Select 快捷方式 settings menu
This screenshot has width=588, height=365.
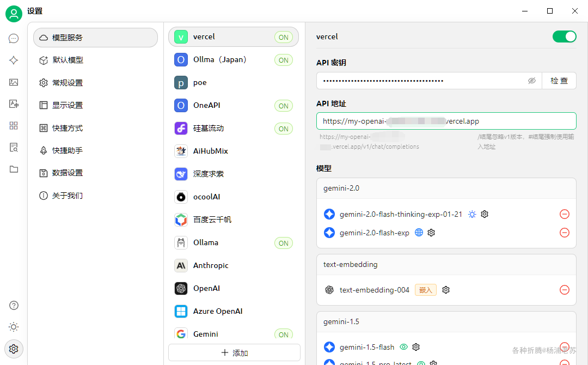pos(96,128)
